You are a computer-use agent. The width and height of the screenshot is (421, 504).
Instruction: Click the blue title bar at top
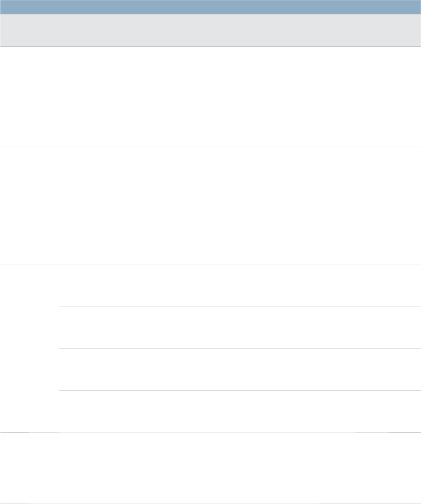(x=210, y=7)
